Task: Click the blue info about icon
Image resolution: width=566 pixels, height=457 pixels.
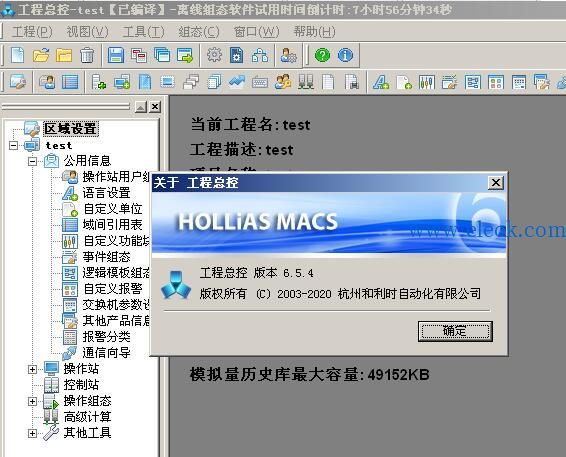Action: (345, 55)
